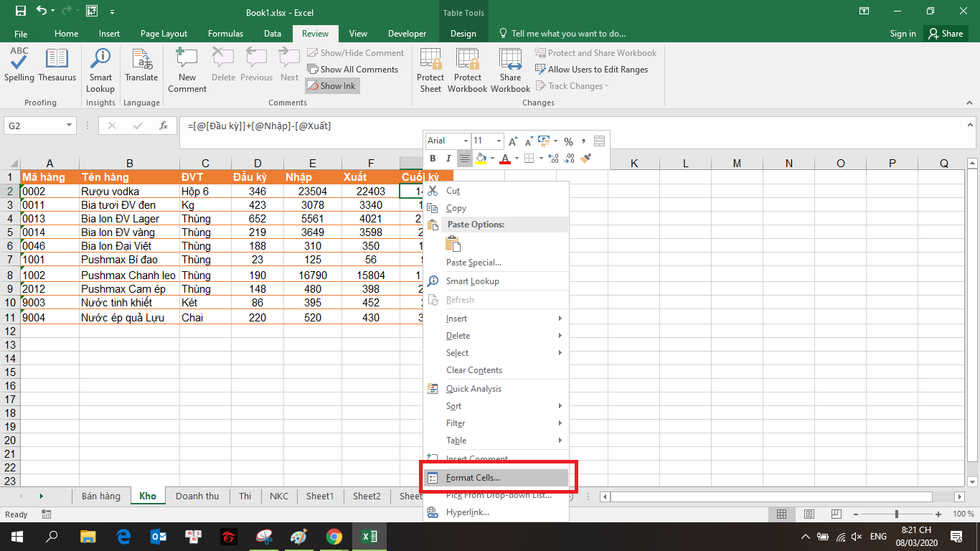The image size is (980, 551).
Task: Toggle Italic in the mini toolbar
Action: point(448,159)
